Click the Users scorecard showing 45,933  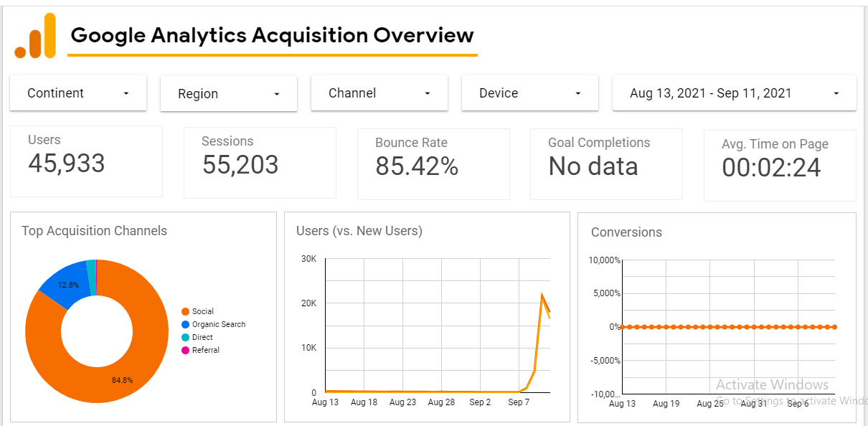click(x=86, y=161)
